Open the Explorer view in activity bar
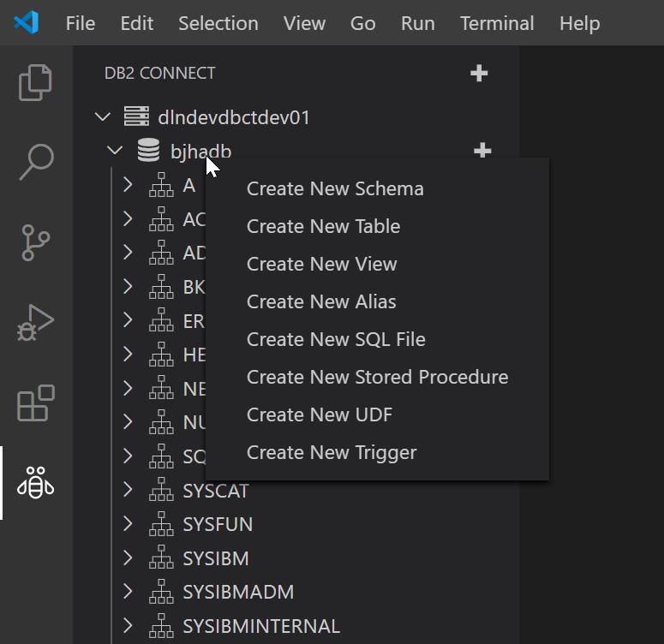This screenshot has height=644, width=664. pyautogui.click(x=36, y=82)
